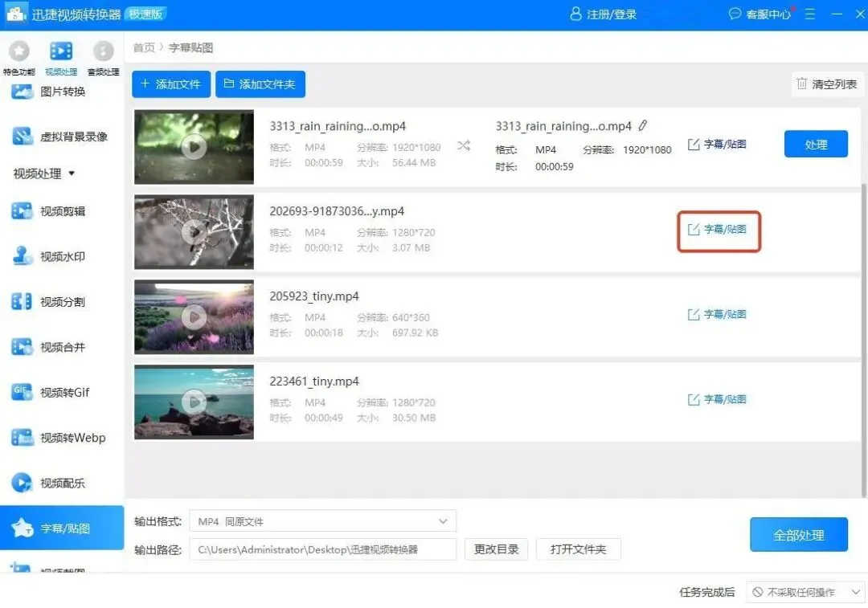Open the 视频剪辑 tool in sidebar
This screenshot has width=868, height=608.
pos(49,211)
